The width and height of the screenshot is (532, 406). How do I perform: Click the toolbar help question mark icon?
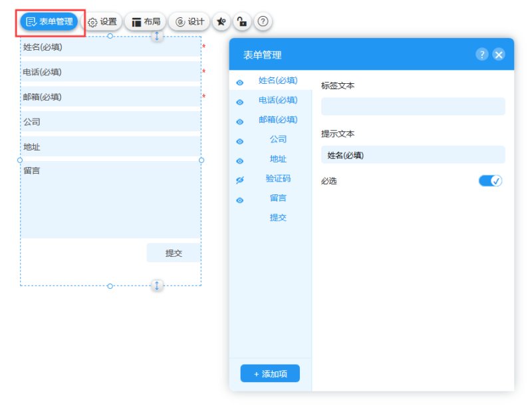pyautogui.click(x=263, y=22)
